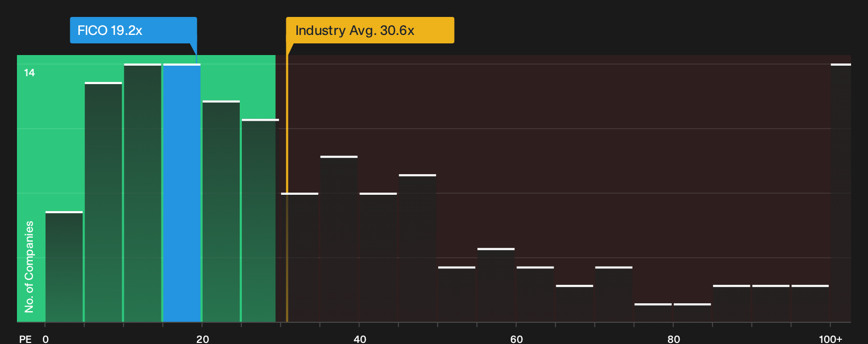The width and height of the screenshot is (868, 344).
Task: Select the green bar for PE 10-15
Action: click(x=142, y=193)
